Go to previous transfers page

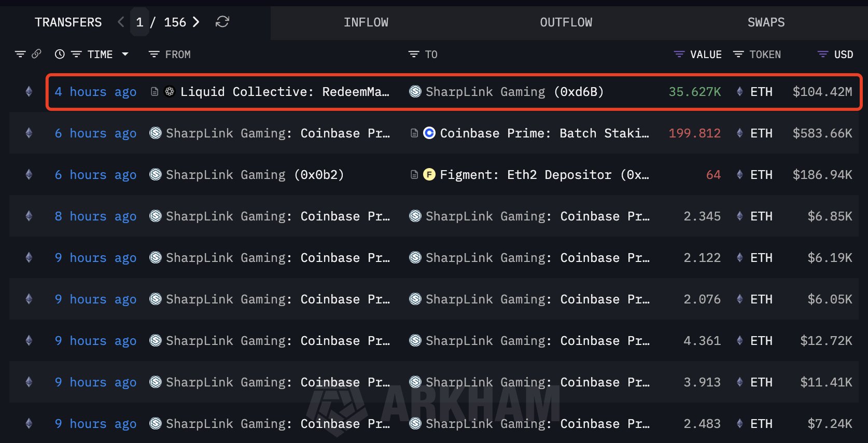(121, 22)
